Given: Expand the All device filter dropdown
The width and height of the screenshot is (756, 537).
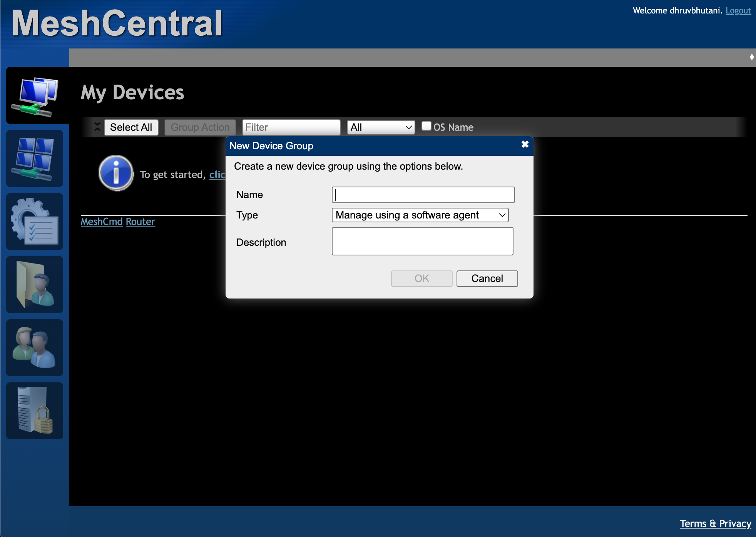Looking at the screenshot, I should coord(381,127).
